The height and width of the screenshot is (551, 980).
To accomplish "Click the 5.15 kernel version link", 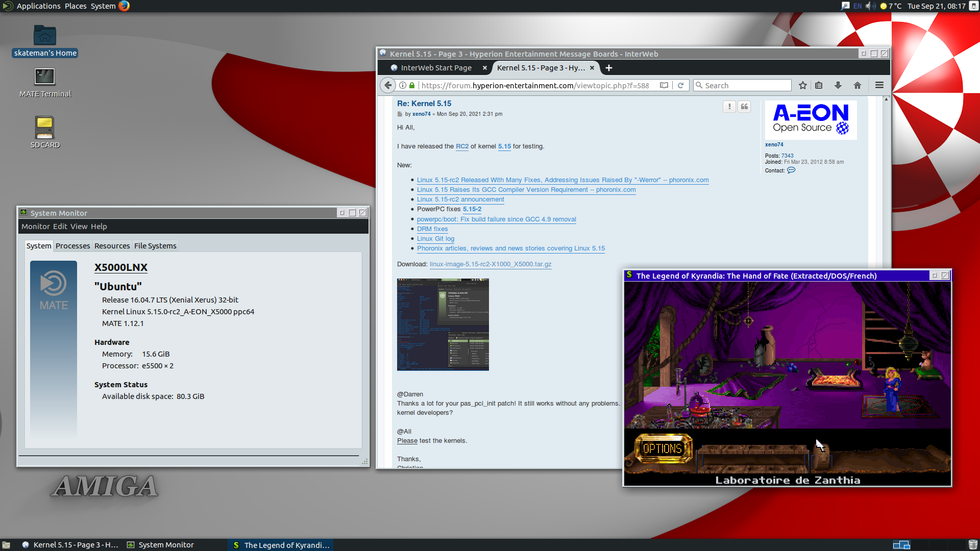I will (504, 146).
